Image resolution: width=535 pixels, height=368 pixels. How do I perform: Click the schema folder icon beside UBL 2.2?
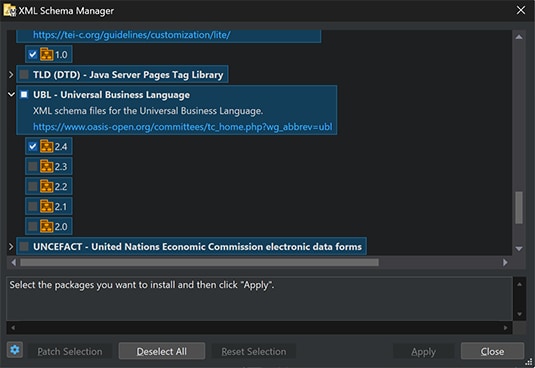click(47, 186)
